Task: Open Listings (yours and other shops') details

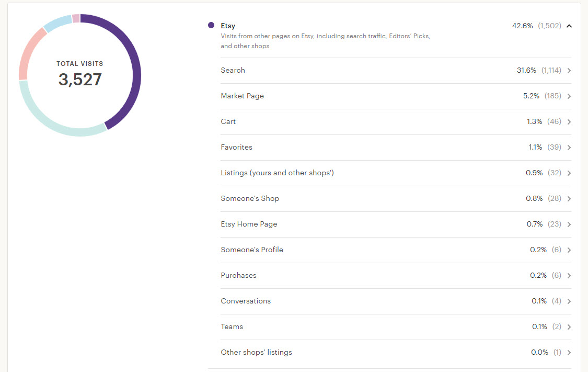Action: (277, 173)
